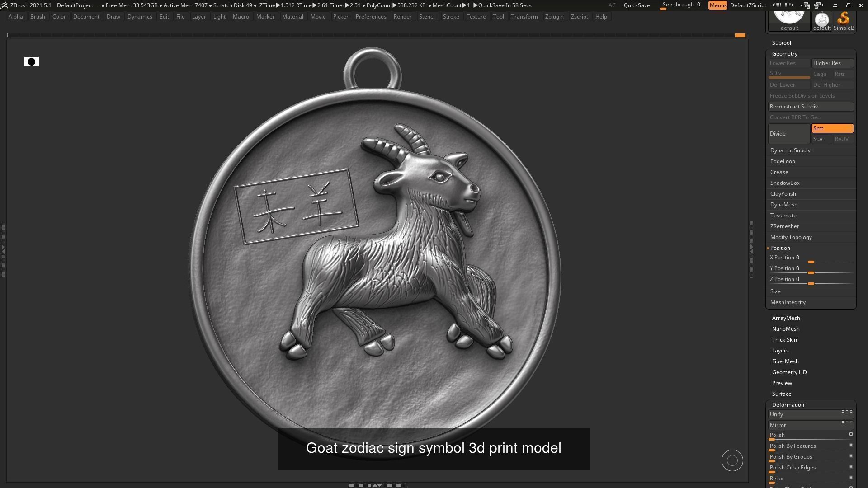Toggle the Suv smooth UV option
The height and width of the screenshot is (488, 868).
point(821,139)
